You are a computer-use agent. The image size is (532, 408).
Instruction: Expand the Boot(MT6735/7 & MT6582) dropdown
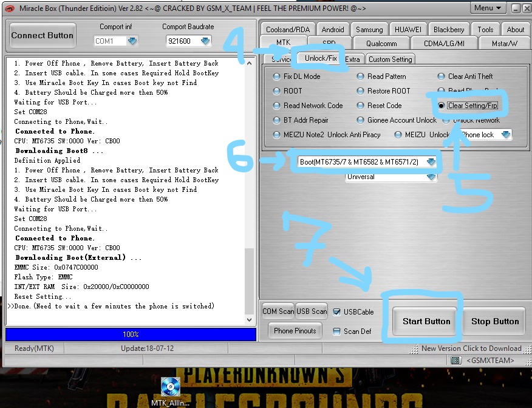click(x=431, y=161)
